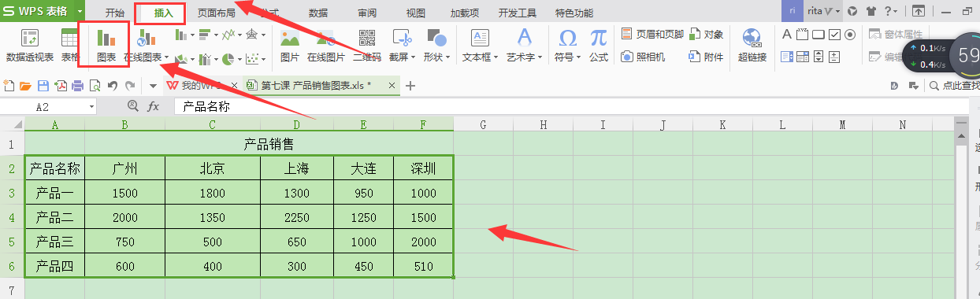The image size is (980, 299).
Task: Switch to the 开发工具 tab
Action: [x=518, y=13]
